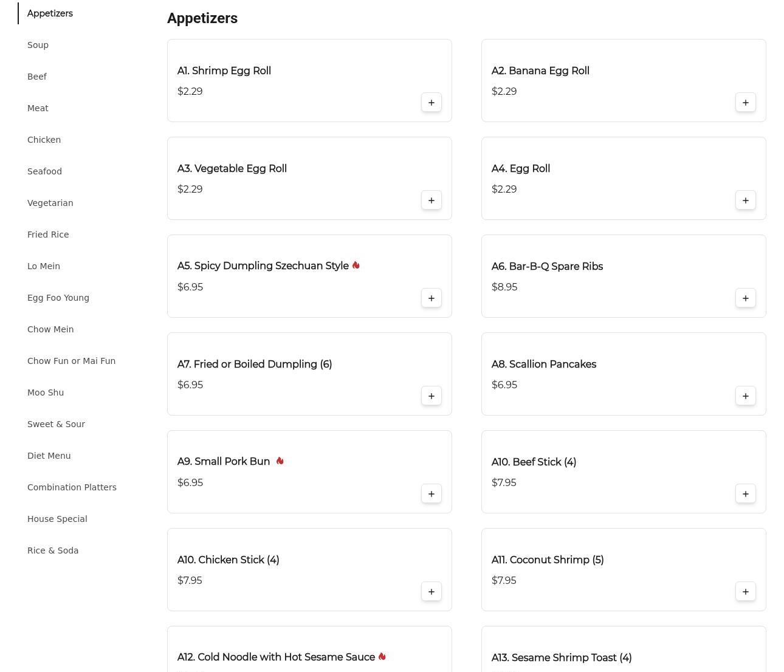Image resolution: width=784 pixels, height=672 pixels.
Task: Click A12 Cold Noodle with Hot Sesame Sauce
Action: click(276, 657)
